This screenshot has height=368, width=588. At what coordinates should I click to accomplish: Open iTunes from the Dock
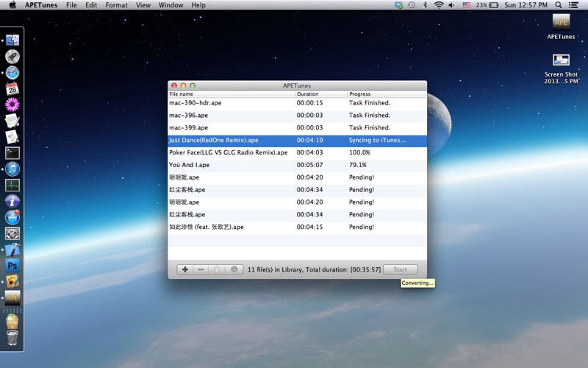tap(12, 169)
